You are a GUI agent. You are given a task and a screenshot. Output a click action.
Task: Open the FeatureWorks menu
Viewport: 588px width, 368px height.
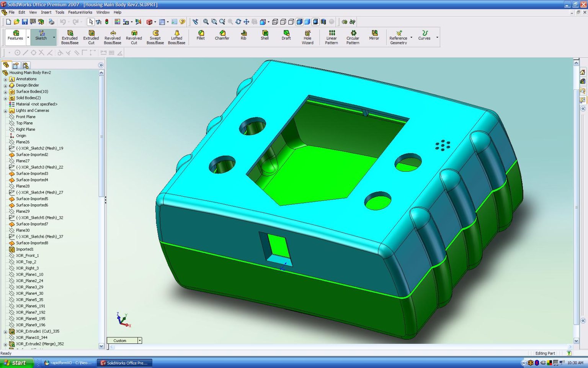coord(80,12)
